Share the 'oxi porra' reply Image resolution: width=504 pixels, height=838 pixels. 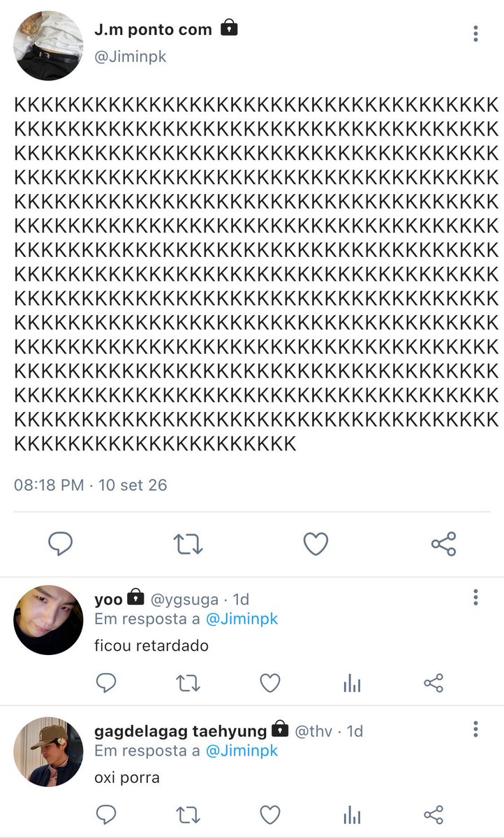[x=433, y=814]
